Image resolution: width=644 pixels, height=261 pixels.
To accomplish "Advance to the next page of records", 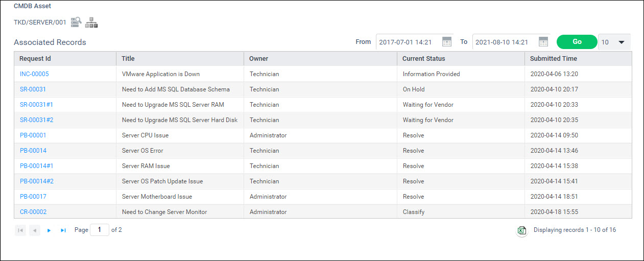I will (x=49, y=230).
